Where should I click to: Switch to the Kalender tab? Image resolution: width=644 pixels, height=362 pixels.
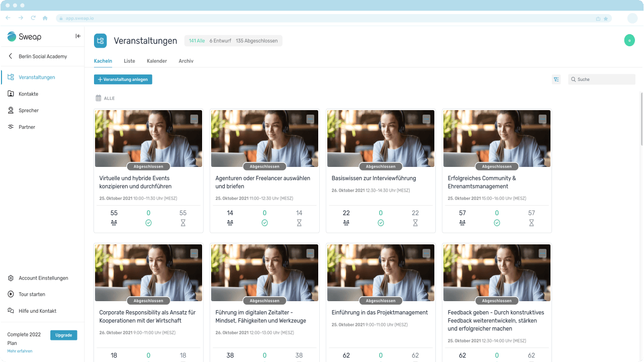coord(157,61)
